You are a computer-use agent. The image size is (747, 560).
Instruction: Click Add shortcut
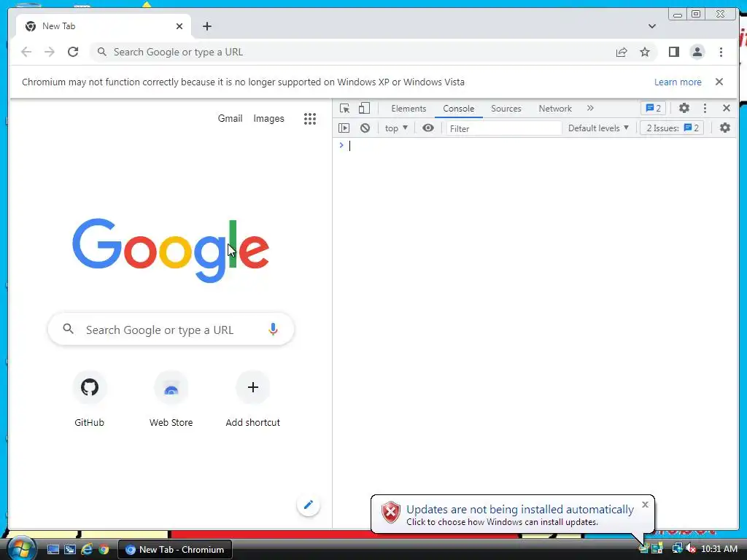point(253,400)
